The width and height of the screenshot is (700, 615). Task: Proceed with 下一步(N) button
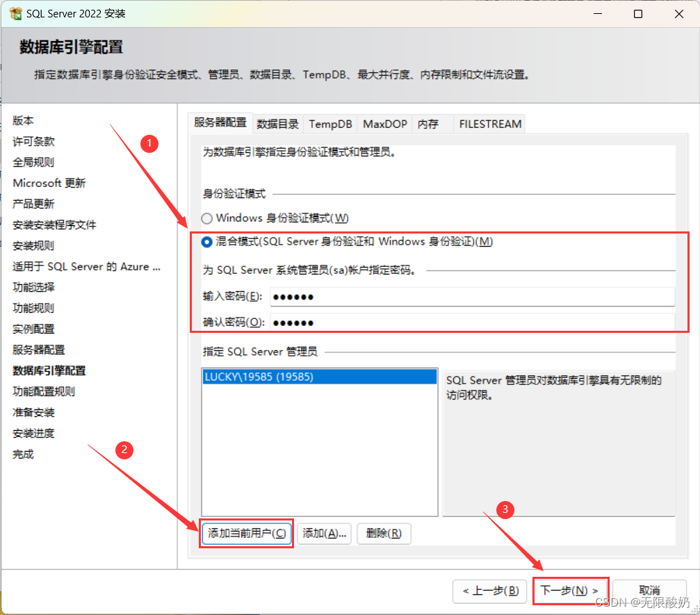(x=570, y=591)
